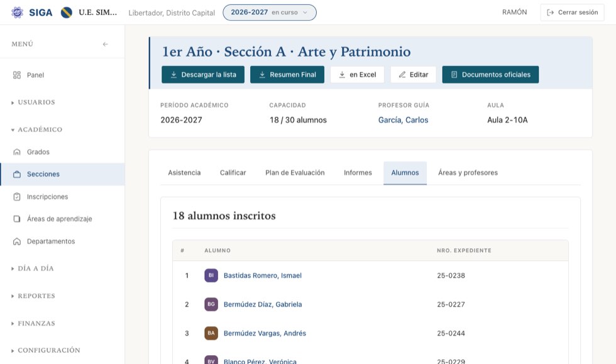Click expediente number 25-0238
Viewport: 616px width, 364px height.
451,275
